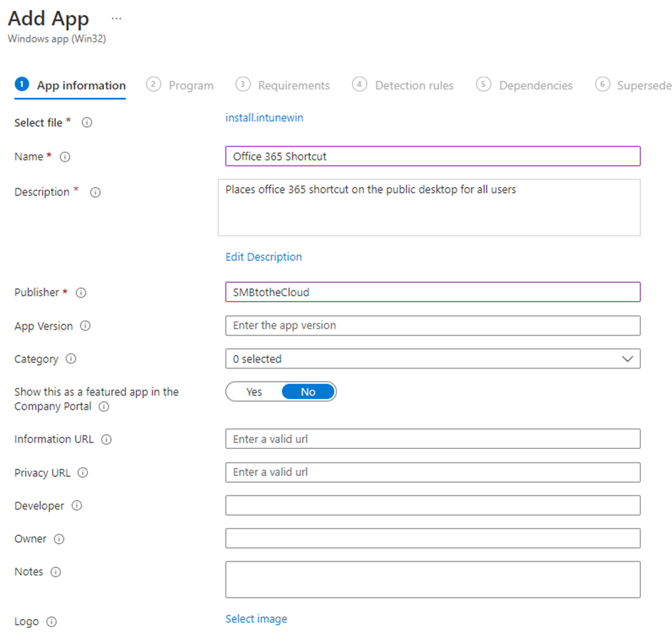Click info icon beside Category label

[71, 359]
